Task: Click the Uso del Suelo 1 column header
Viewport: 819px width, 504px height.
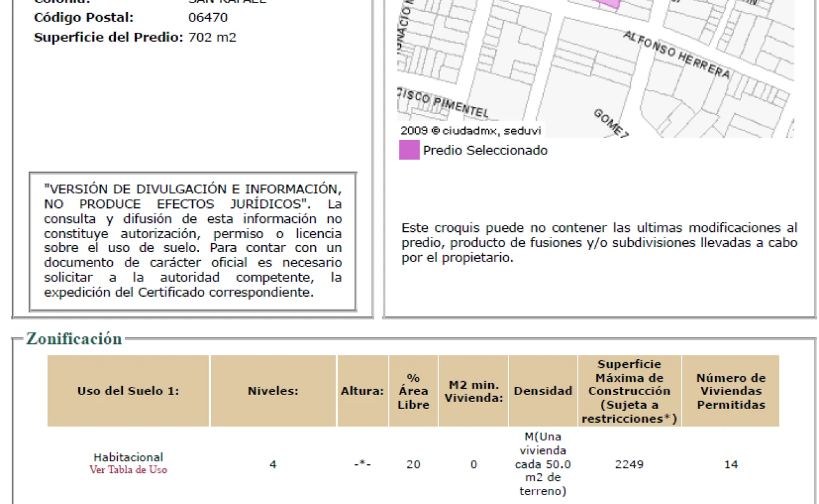Action: tap(128, 391)
